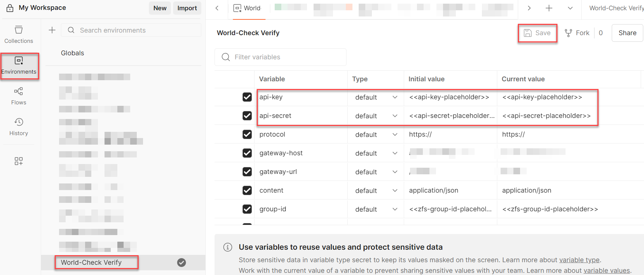
Task: Open Globals in environments list
Action: pyautogui.click(x=72, y=53)
